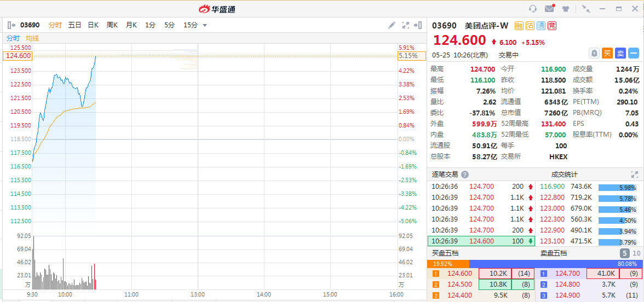Expand the 成交统计 panel to full view
Image resolution: width=644 pixels, height=302 pixels.
coord(635,175)
